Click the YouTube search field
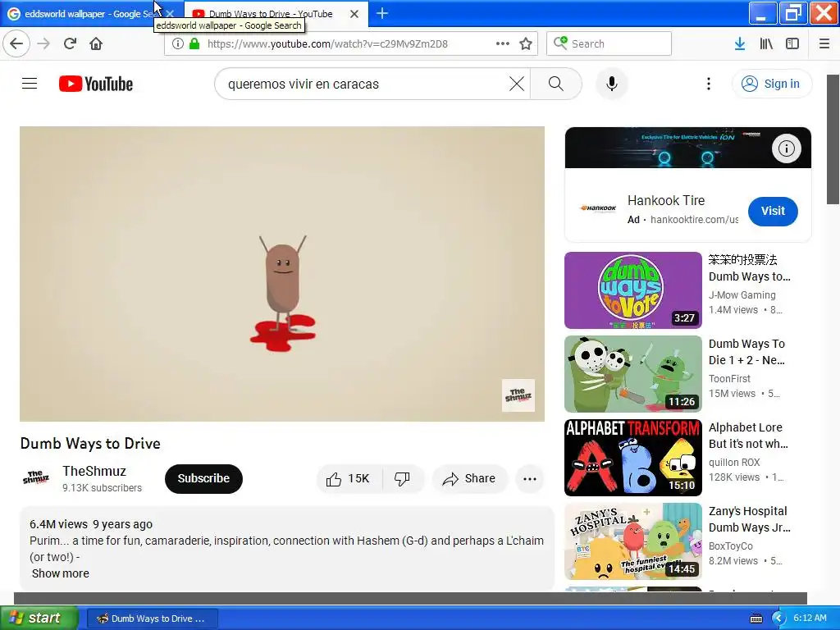The height and width of the screenshot is (630, 840). coord(364,84)
